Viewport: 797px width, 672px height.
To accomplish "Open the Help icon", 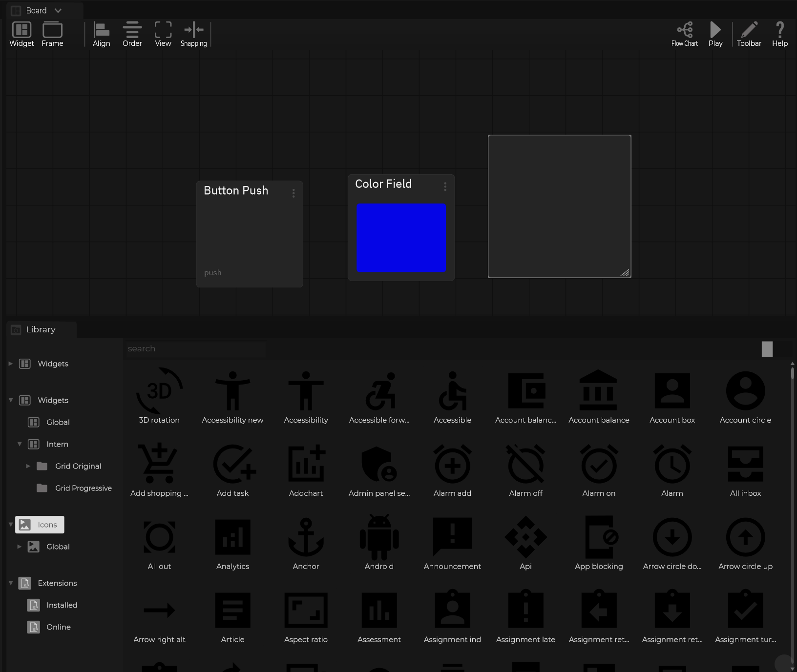I will point(779,34).
